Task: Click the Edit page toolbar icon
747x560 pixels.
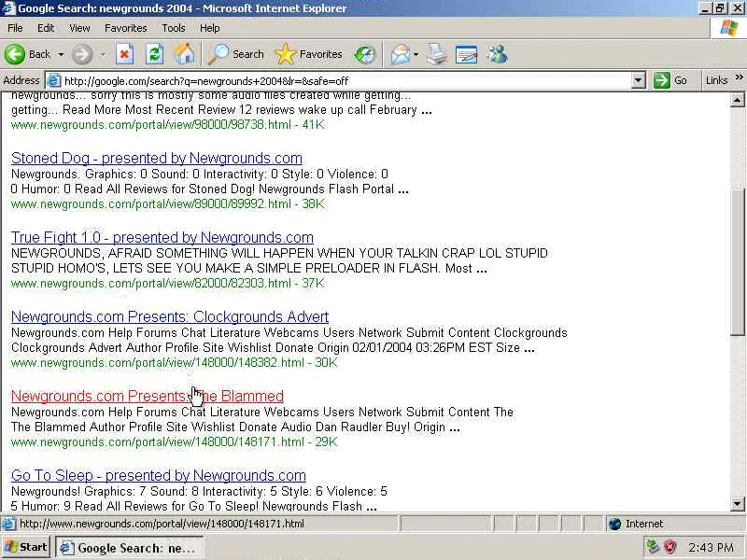Action: (466, 54)
